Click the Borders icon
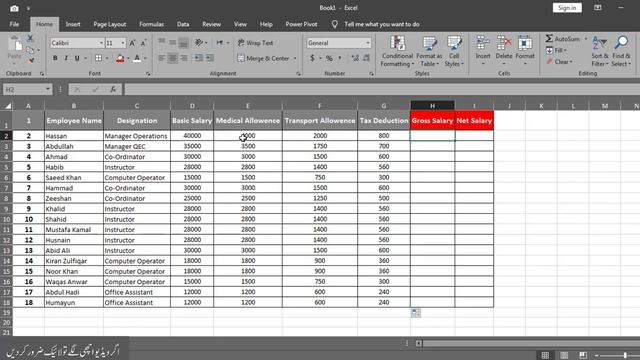 [x=98, y=58]
